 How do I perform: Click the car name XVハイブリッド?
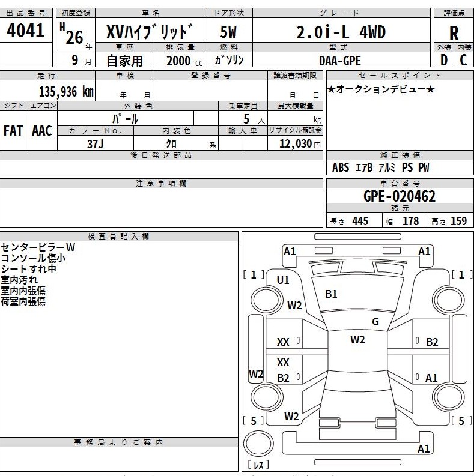point(150,32)
